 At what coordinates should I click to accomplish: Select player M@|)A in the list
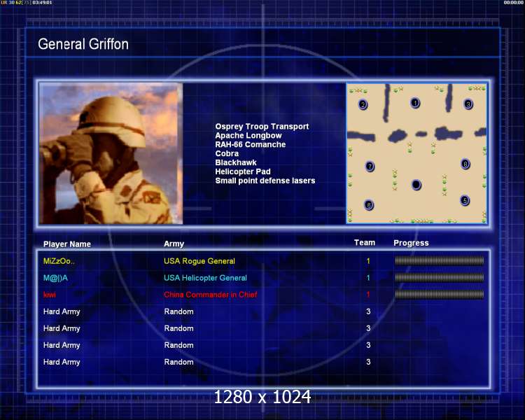[55, 278]
